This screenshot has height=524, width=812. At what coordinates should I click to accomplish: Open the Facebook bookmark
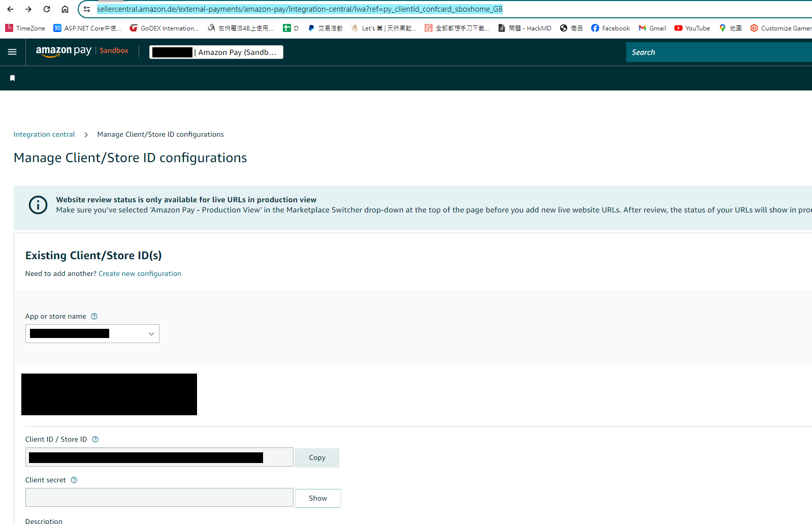click(x=610, y=28)
